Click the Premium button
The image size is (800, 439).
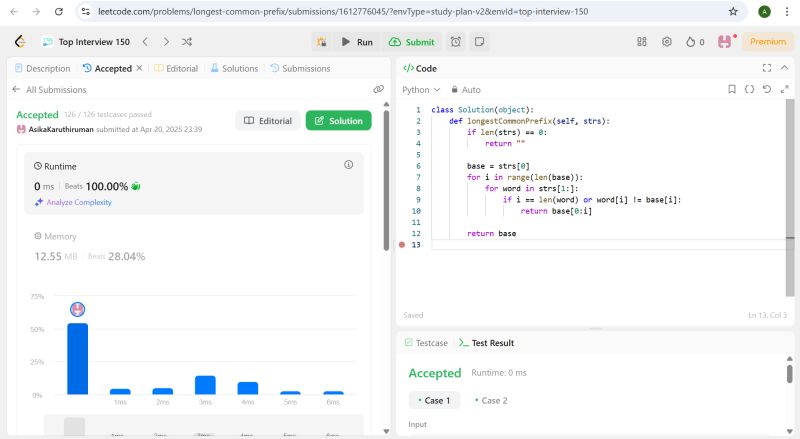point(768,42)
